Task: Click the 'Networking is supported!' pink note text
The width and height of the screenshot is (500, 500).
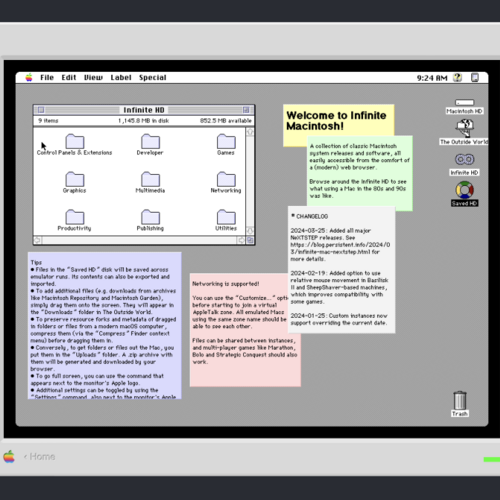Action: click(226, 284)
